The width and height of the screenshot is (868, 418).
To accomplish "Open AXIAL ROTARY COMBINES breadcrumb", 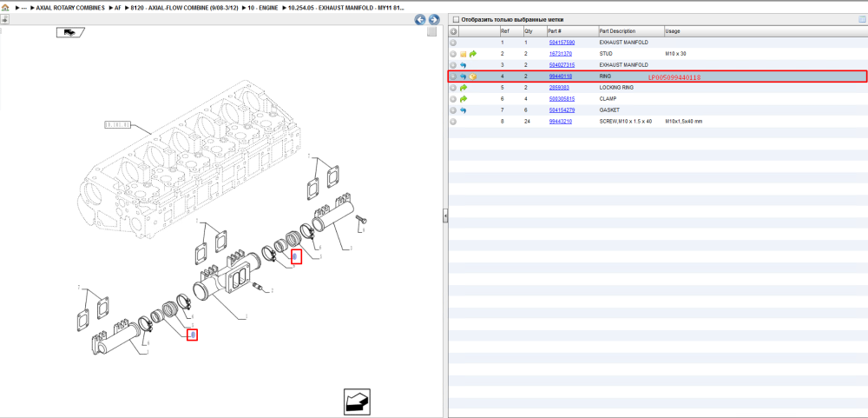I will [69, 8].
